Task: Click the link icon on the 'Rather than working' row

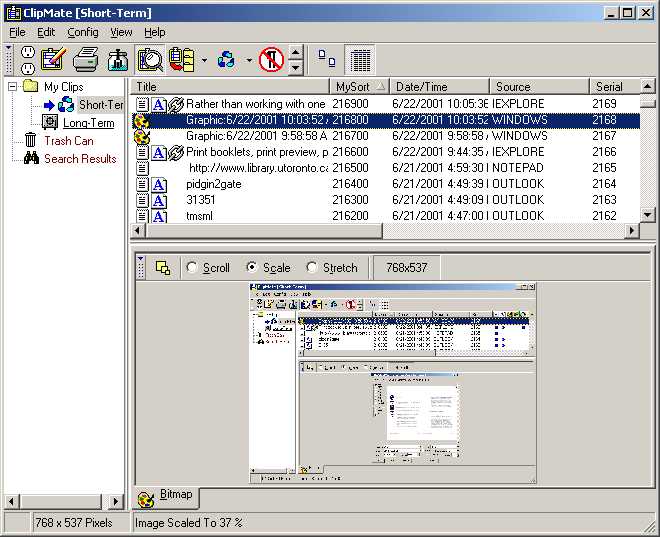Action: coord(176,105)
